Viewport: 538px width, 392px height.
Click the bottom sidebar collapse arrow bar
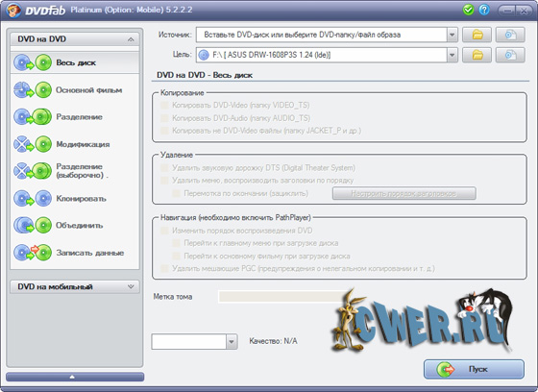click(75, 377)
